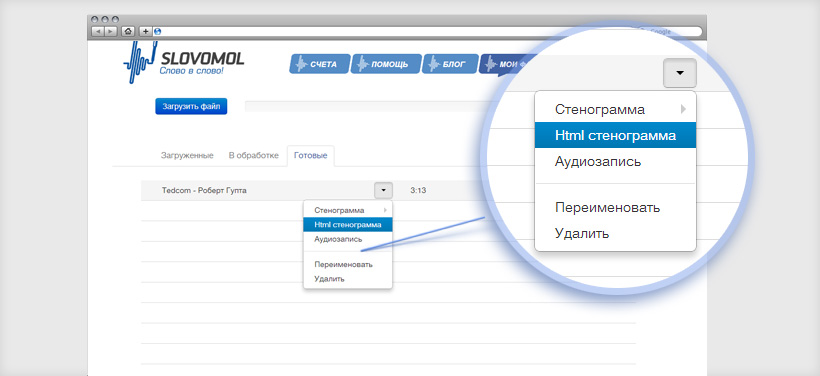Click the large magnified dropdown arrow button
The width and height of the screenshot is (820, 376).
[680, 73]
